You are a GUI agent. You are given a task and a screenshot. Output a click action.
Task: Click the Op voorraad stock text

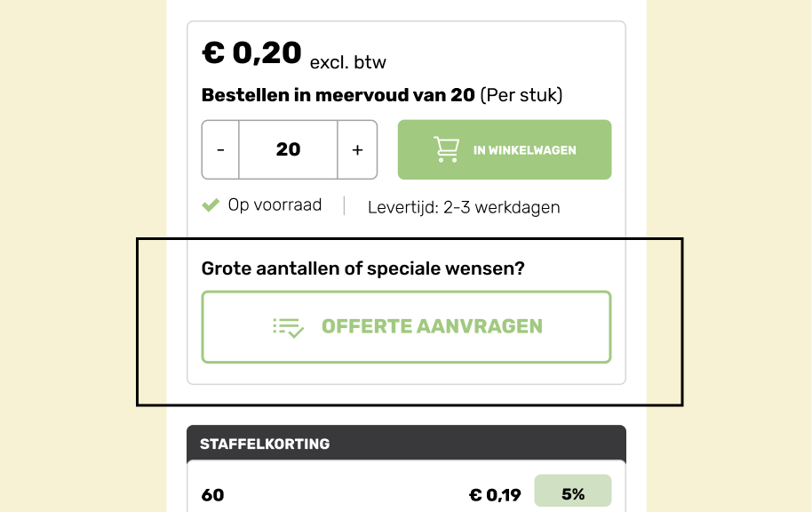pos(275,205)
